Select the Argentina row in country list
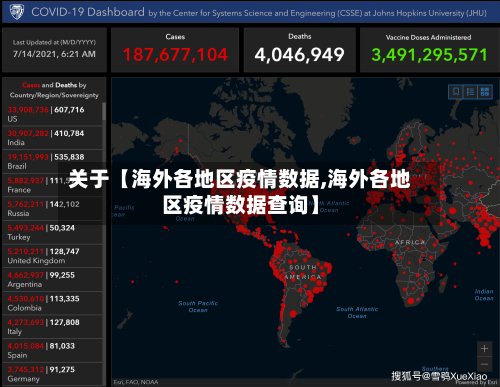500x387 pixels. click(x=53, y=280)
